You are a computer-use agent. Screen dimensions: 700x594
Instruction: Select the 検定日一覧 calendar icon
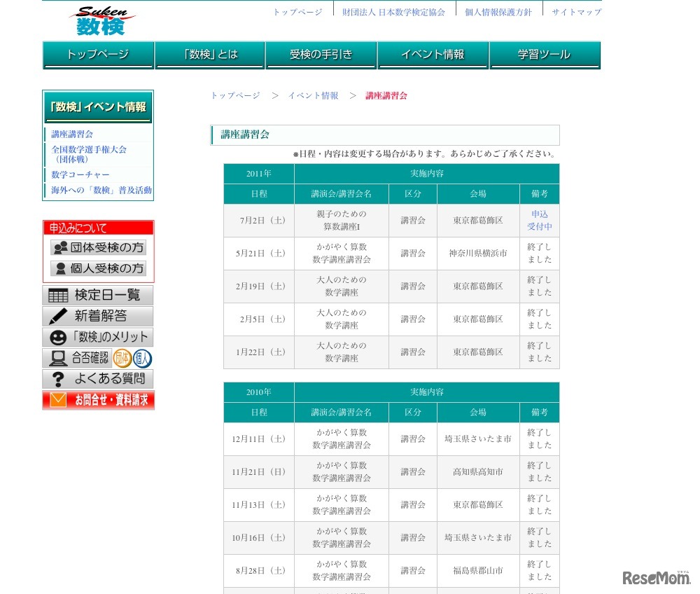[59, 294]
